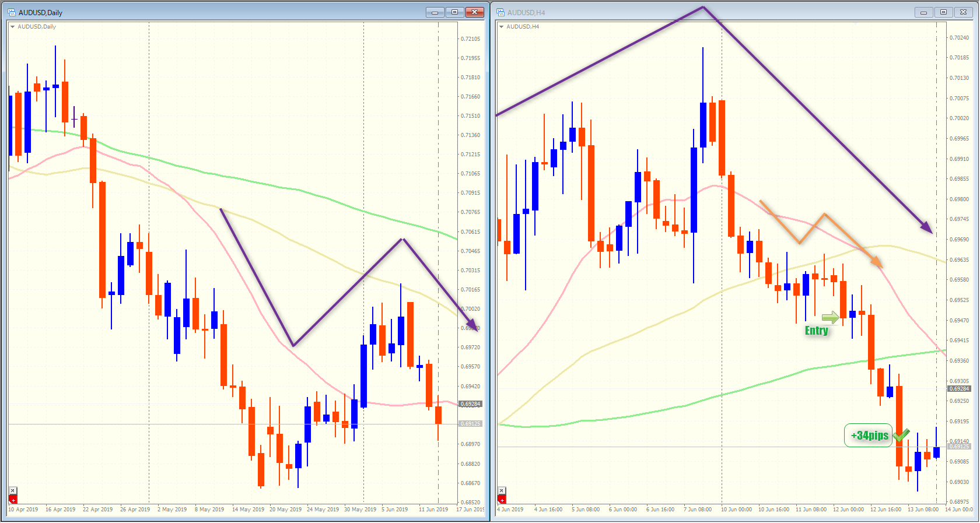Select the +34pips label on H4 chart
Screen dimensions: 980x523
(869, 436)
